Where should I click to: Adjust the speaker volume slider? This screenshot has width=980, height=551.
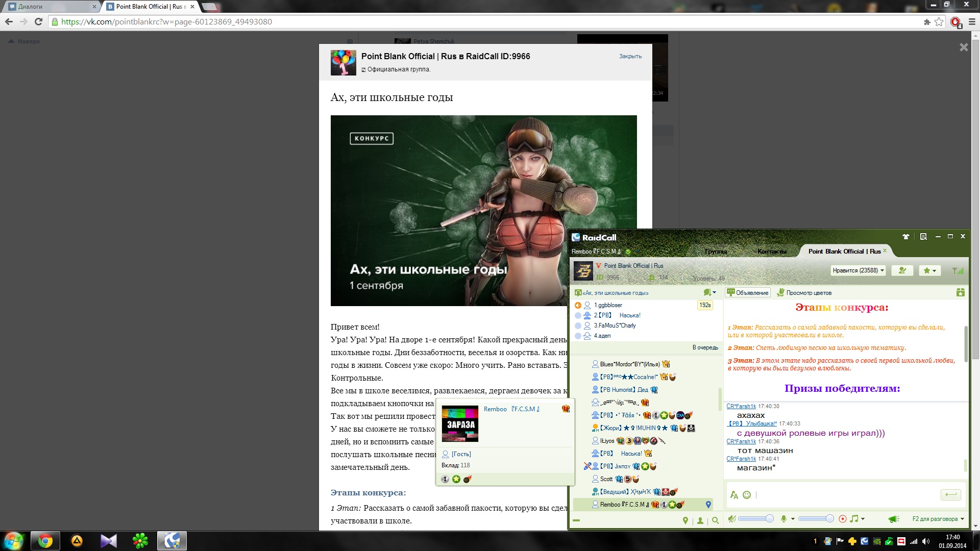(x=756, y=519)
